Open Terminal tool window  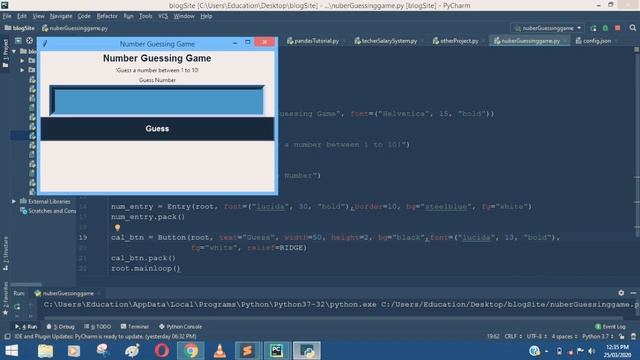pos(135,327)
